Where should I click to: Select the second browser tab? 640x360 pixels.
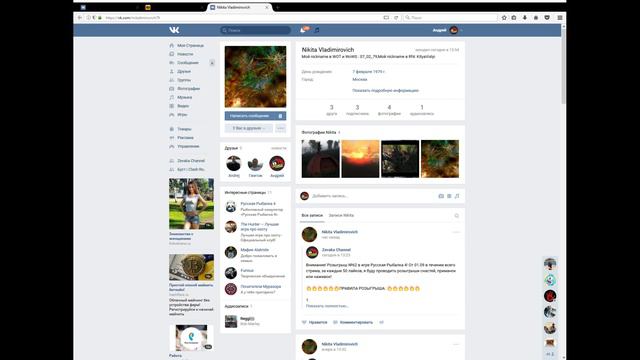(x=173, y=7)
